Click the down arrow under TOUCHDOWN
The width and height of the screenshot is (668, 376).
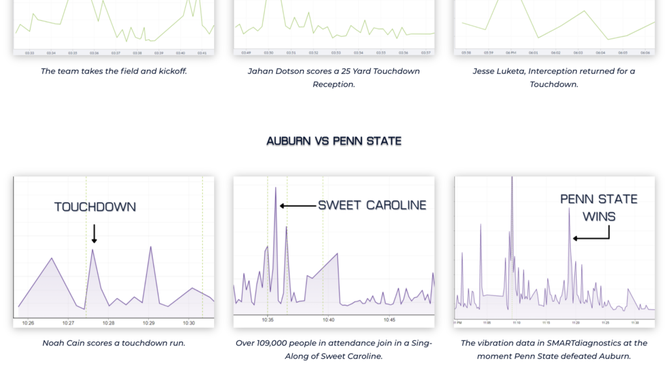pos(94,234)
